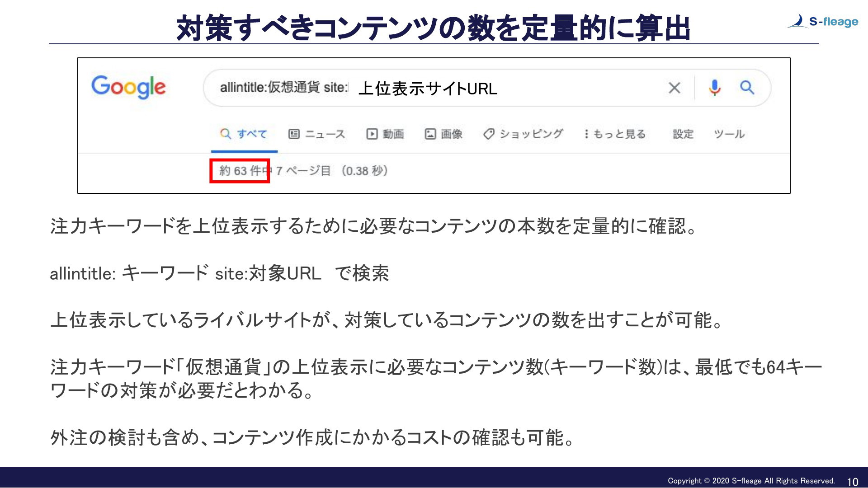Start voice search with the microphone icon
868x488 pixels.
[x=714, y=88]
